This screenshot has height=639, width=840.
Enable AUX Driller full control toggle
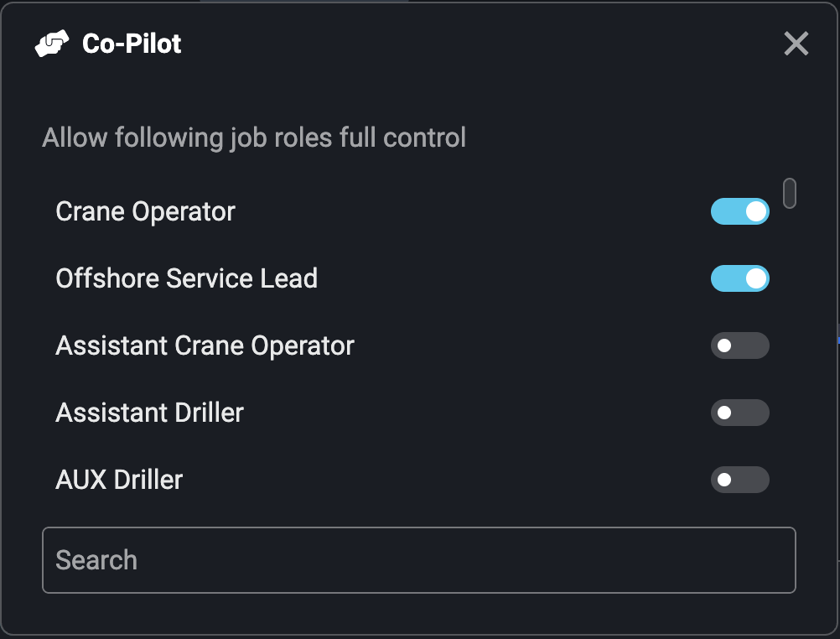(x=739, y=480)
